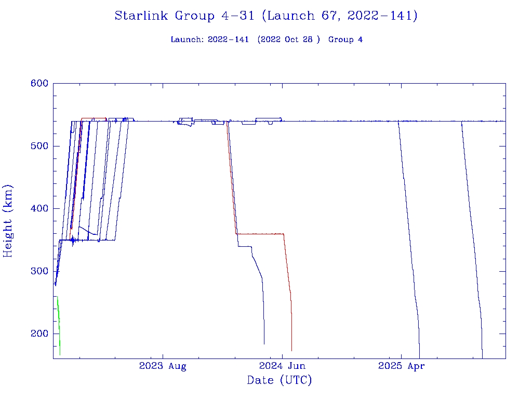The width and height of the screenshot is (532, 399).
Task: Click the blue plateau at 340 km
Action: click(245, 246)
